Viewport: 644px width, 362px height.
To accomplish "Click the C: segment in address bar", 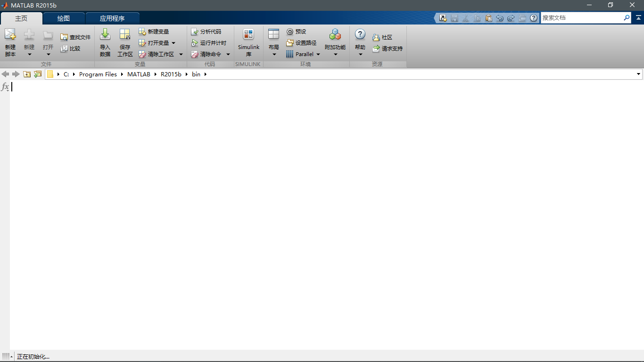I will click(x=66, y=74).
